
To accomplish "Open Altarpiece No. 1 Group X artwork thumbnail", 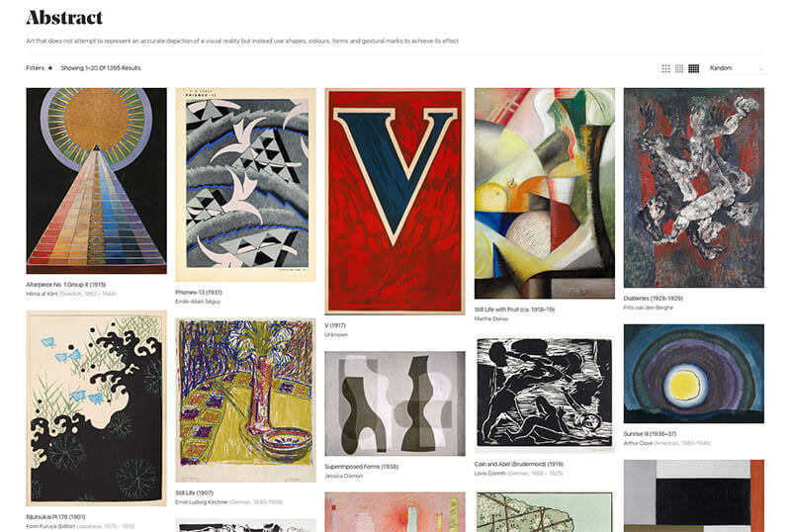I will [x=96, y=181].
